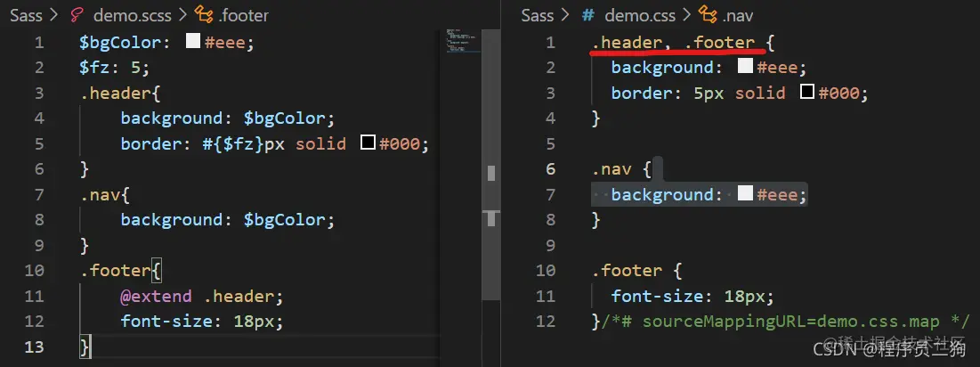Click line number 6 in demo.css

click(550, 169)
